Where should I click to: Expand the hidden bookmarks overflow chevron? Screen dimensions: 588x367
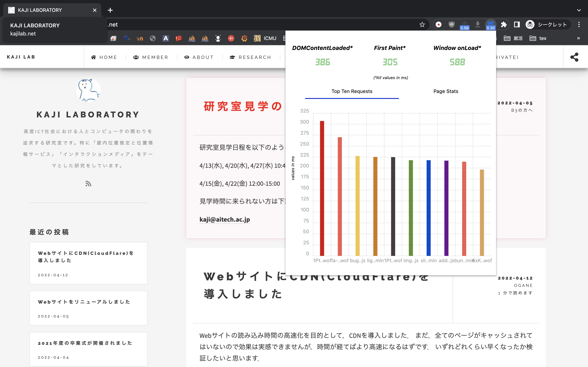tap(578, 38)
